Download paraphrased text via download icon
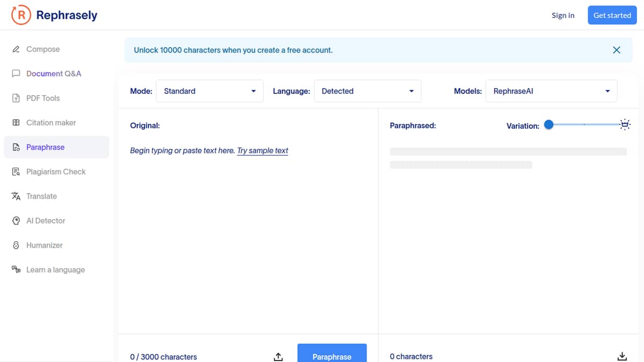 pos(623,357)
